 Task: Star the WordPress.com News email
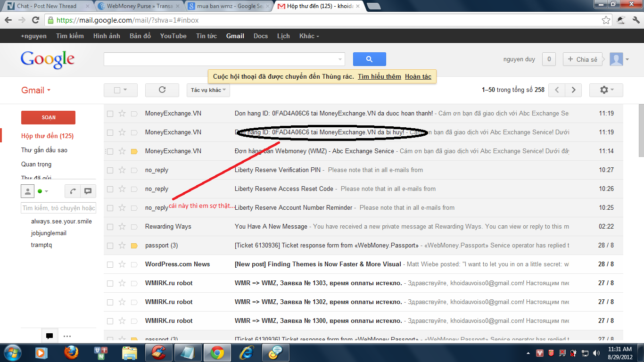(122, 264)
